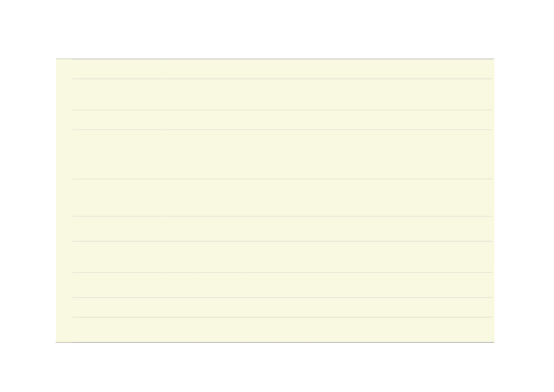
Task: Click the divider line under the eighth row
Action: 282,298
